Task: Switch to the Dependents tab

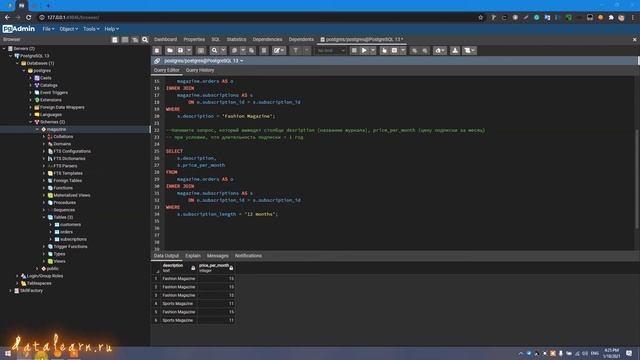Action: tap(301, 40)
